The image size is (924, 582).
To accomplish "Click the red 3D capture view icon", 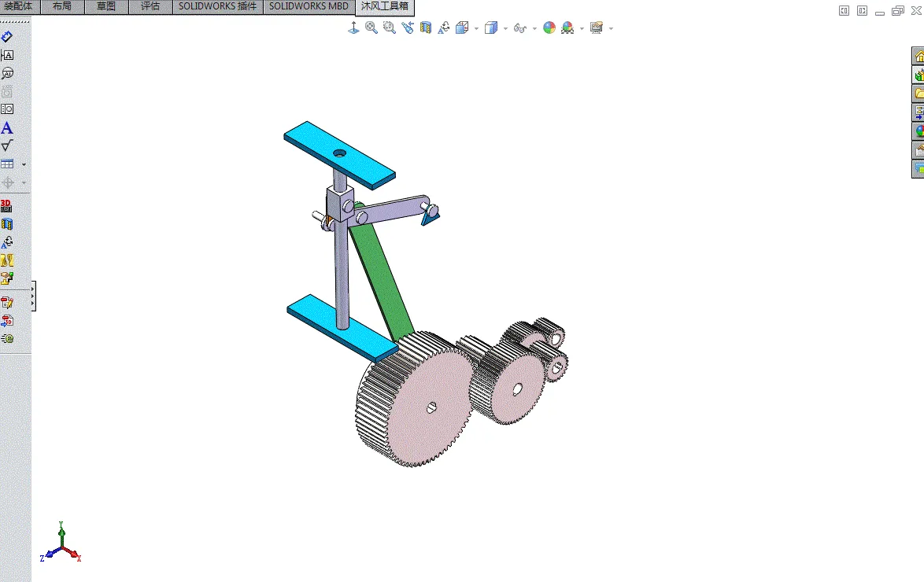I will (6, 205).
